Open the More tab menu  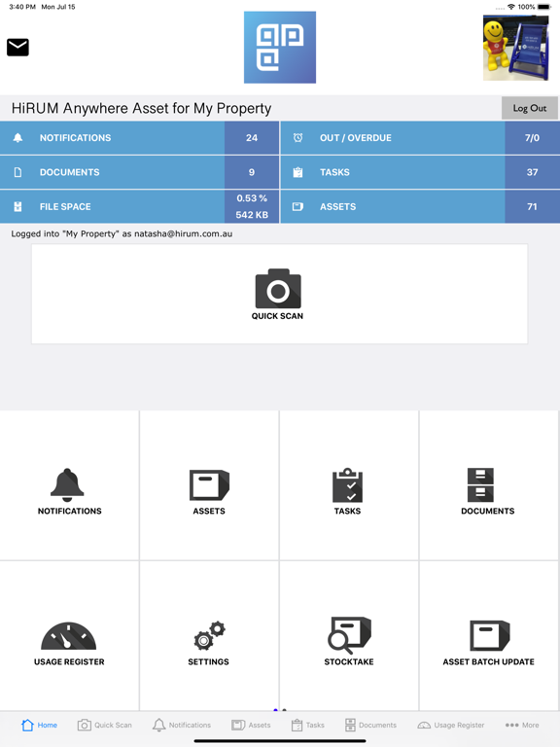pyautogui.click(x=522, y=725)
